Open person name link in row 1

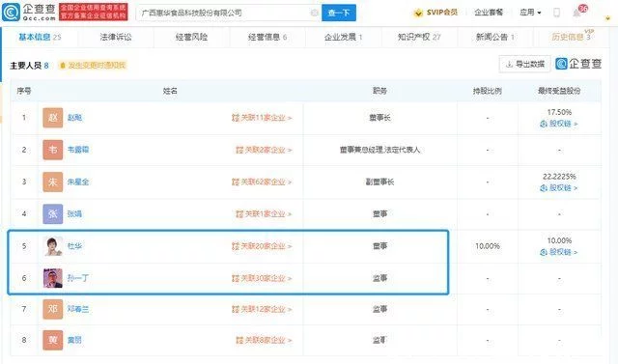74,118
